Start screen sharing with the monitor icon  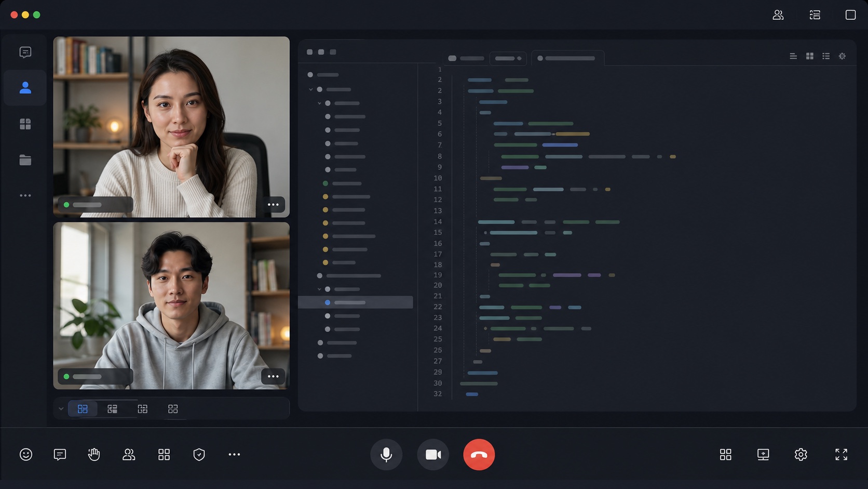click(763, 455)
